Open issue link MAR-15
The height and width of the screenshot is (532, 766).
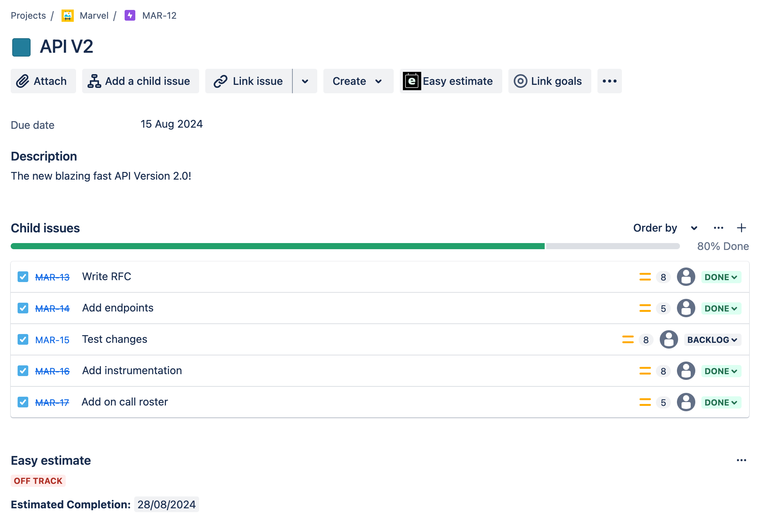[x=52, y=340]
